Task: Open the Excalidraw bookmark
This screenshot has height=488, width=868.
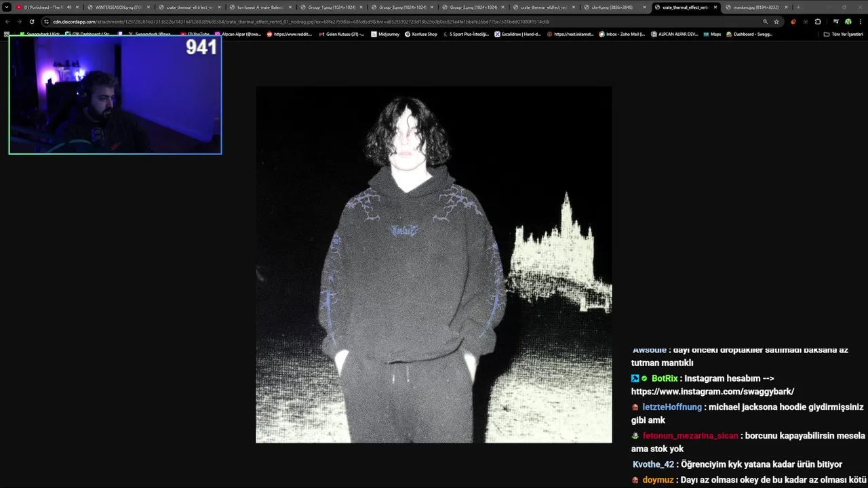Action: [517, 34]
